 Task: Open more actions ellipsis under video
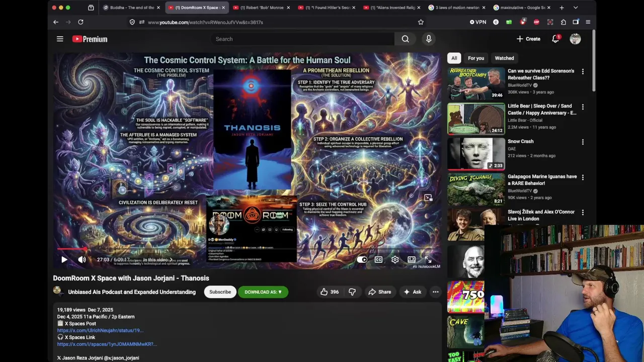(436, 292)
